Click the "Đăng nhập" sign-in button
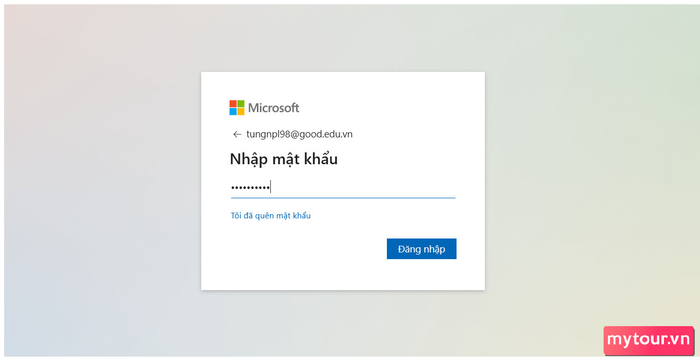 pos(421,249)
